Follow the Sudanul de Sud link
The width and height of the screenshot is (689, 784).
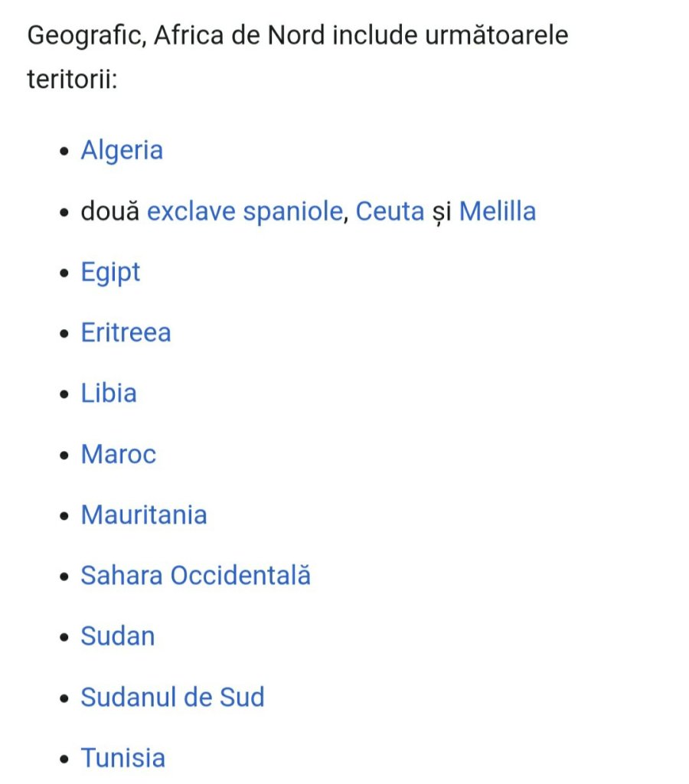[x=172, y=697]
